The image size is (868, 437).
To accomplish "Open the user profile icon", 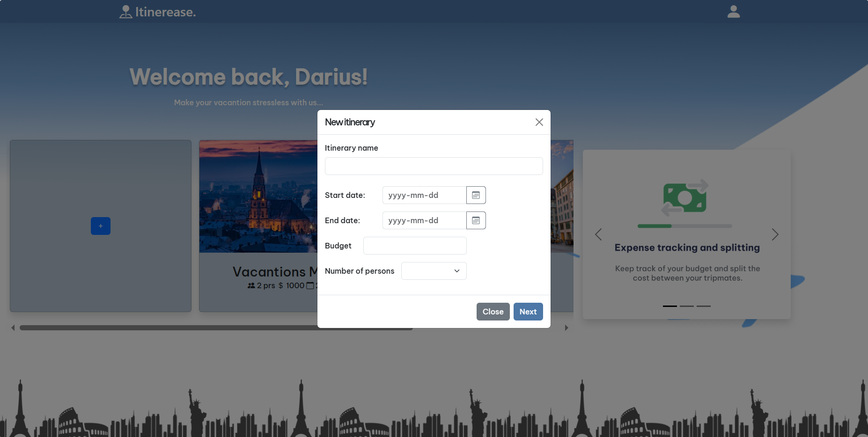I will click(x=733, y=12).
